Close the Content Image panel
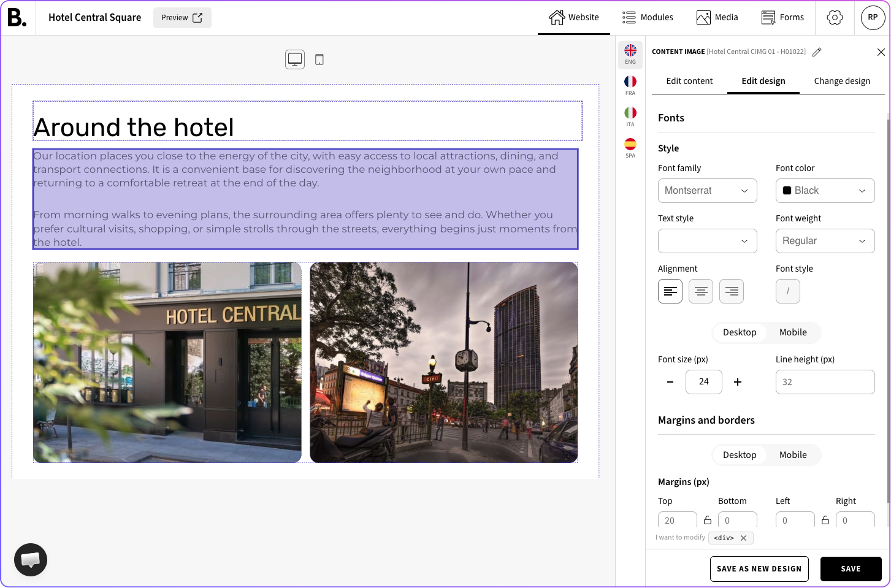This screenshot has width=891, height=588. click(881, 52)
